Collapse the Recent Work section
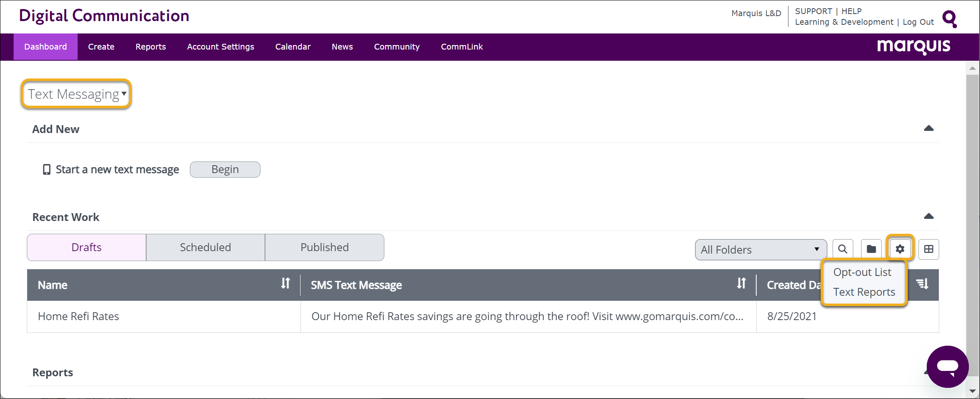Viewport: 980px width, 399px height. tap(928, 216)
